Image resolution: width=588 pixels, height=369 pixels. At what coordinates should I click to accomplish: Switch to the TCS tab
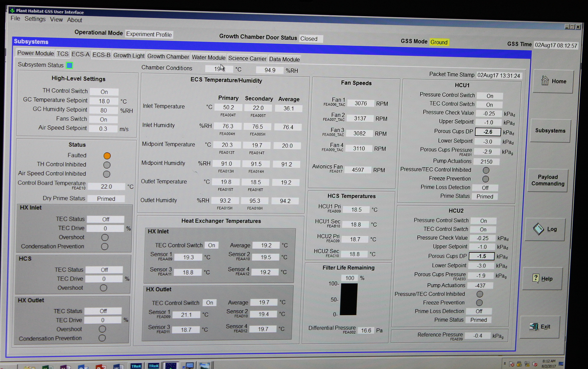63,54
